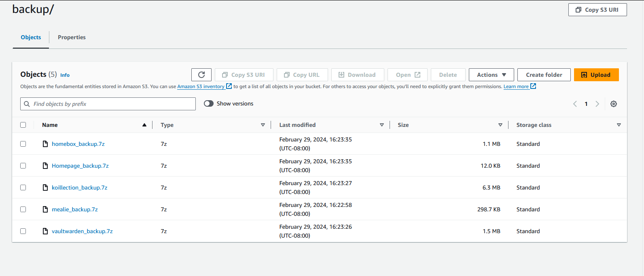Select the Objects tab
The width and height of the screenshot is (644, 276).
pyautogui.click(x=31, y=37)
